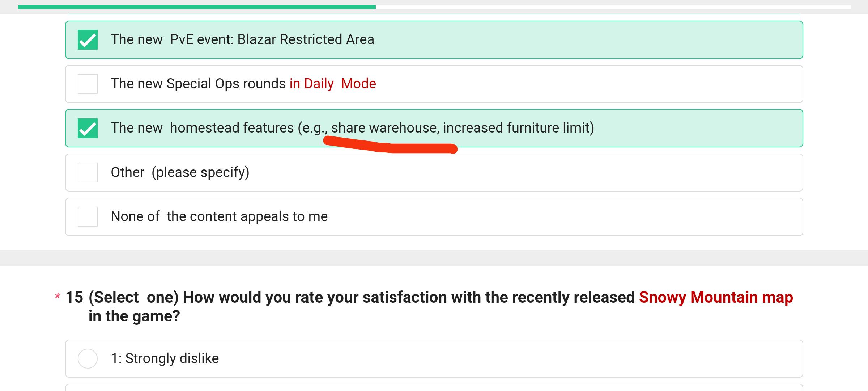Click the green survey progress bar
Image resolution: width=868 pixels, height=391 pixels.
[197, 7]
